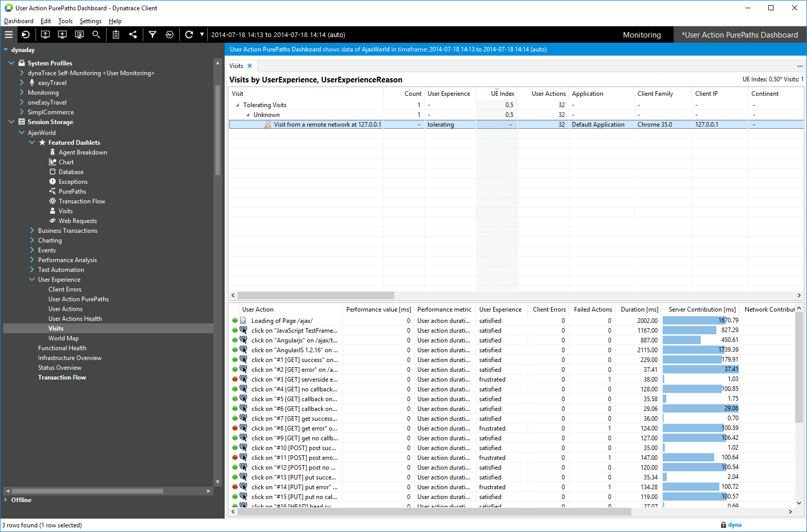Click the new dashboard monitor-plus icon

click(x=62, y=35)
